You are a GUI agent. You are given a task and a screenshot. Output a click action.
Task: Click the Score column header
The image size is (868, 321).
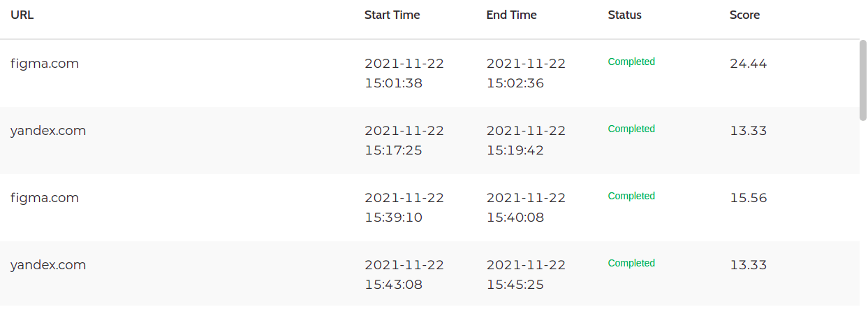click(x=744, y=15)
